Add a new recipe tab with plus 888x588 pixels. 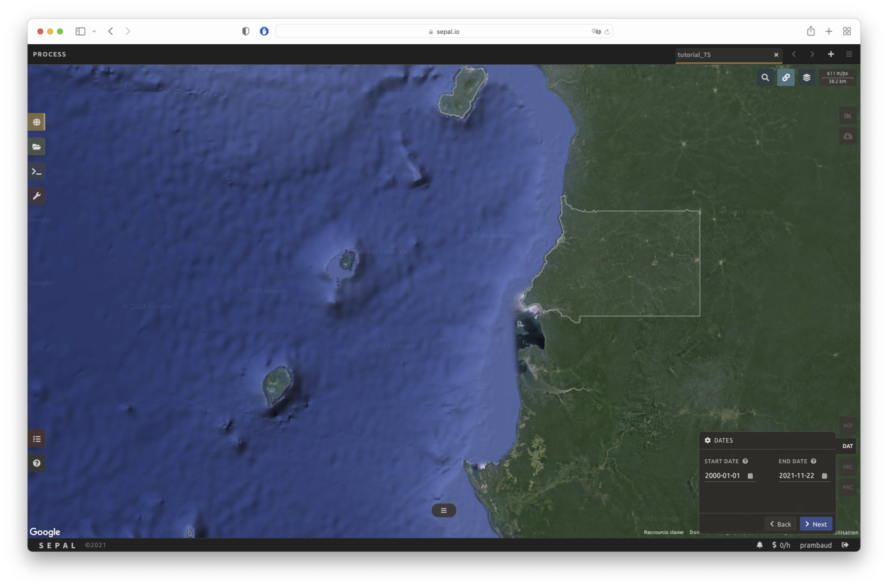830,54
